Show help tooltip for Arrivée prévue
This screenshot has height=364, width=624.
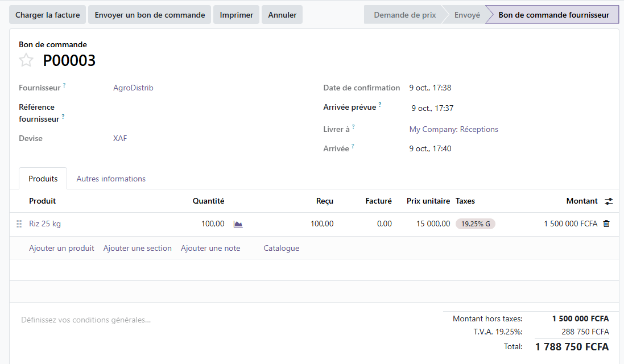(379, 105)
